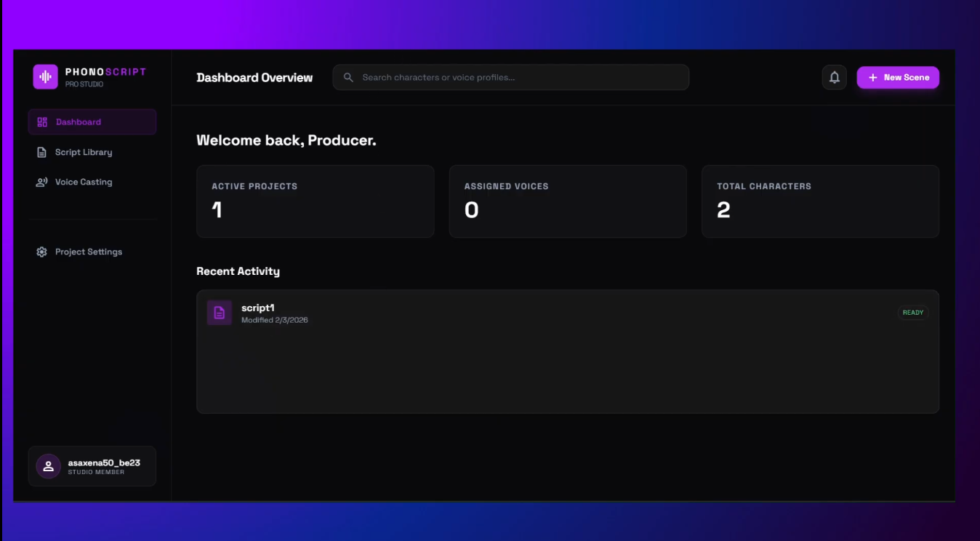Click the PHONOSCRIPT brand name text

pyautogui.click(x=106, y=72)
